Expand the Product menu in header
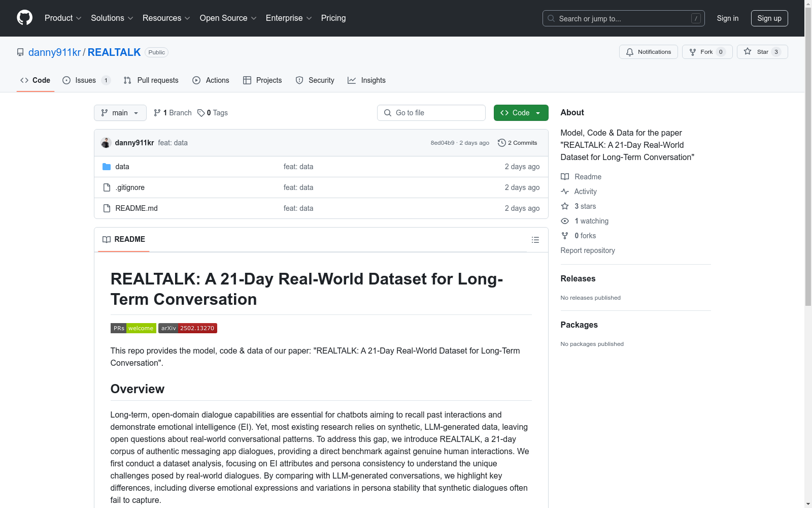 pos(63,18)
